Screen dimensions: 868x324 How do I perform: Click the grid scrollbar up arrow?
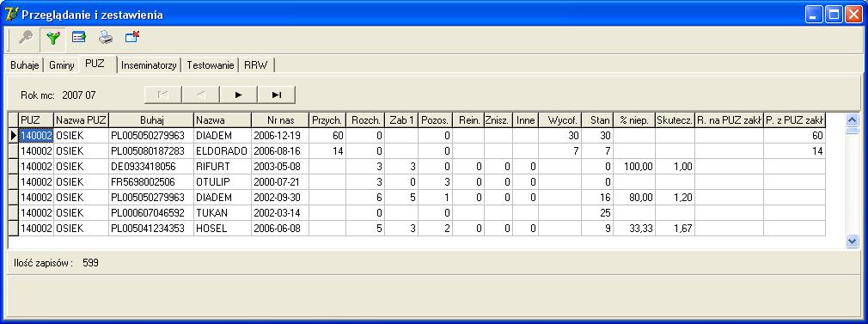[852, 119]
